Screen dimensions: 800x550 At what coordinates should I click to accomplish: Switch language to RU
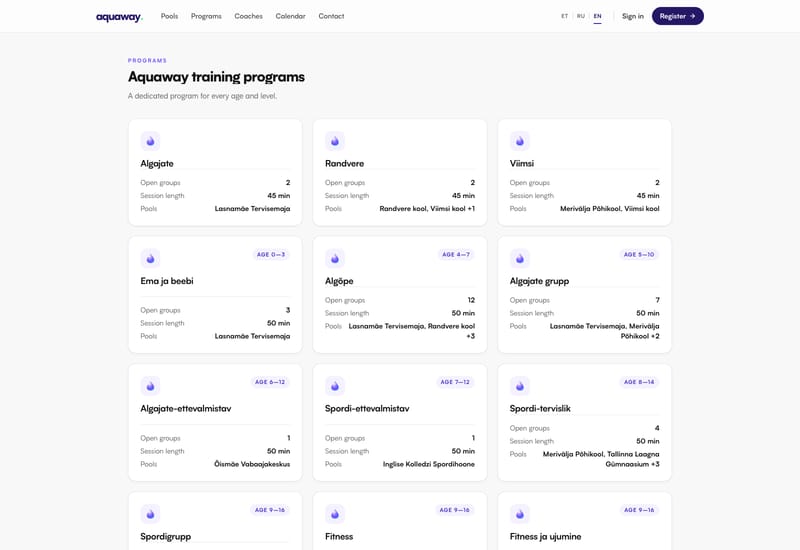pyautogui.click(x=581, y=16)
